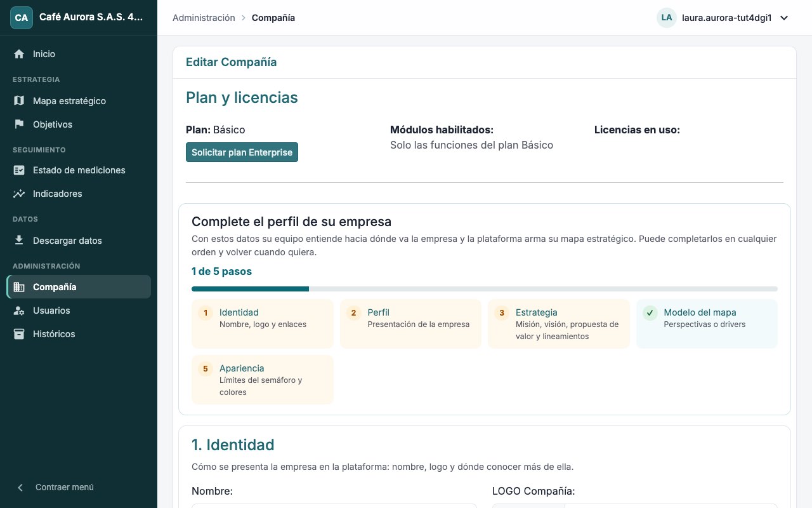
Task: Open the Apariencia step card
Action: 263,380
